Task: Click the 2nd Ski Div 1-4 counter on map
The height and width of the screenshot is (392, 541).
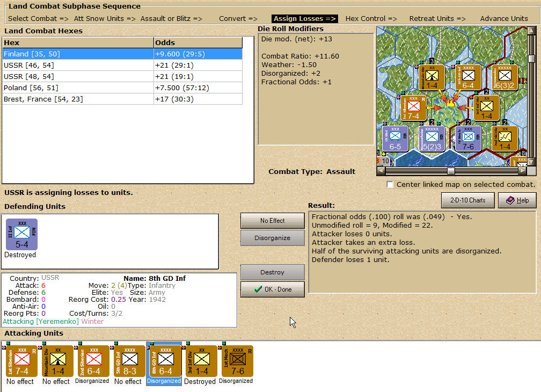Action: coord(504,139)
